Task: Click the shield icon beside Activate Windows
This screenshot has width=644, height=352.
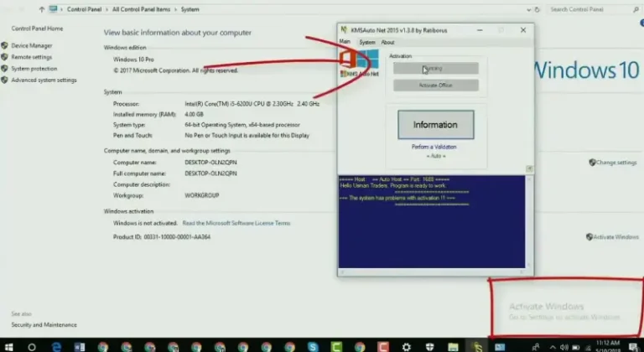Action: point(588,237)
